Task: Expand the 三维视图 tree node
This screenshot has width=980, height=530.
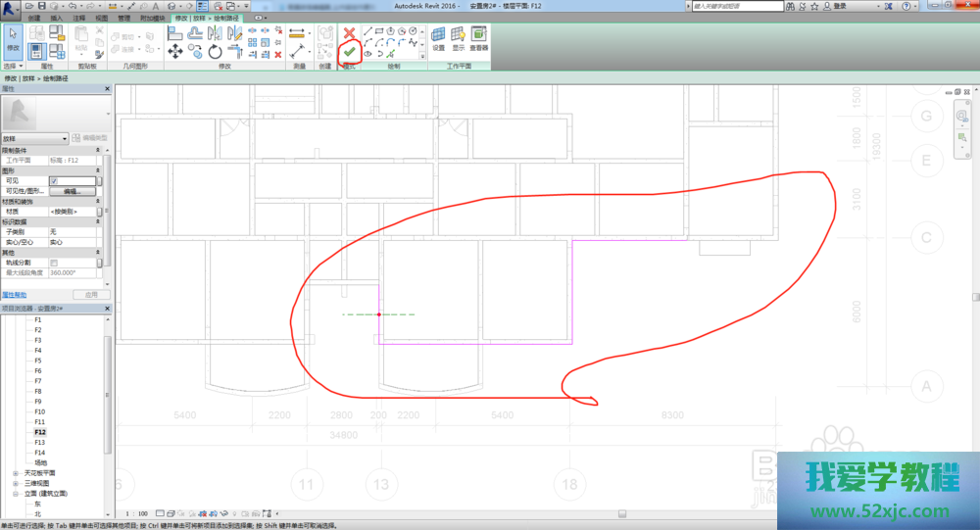Action: 15,483
